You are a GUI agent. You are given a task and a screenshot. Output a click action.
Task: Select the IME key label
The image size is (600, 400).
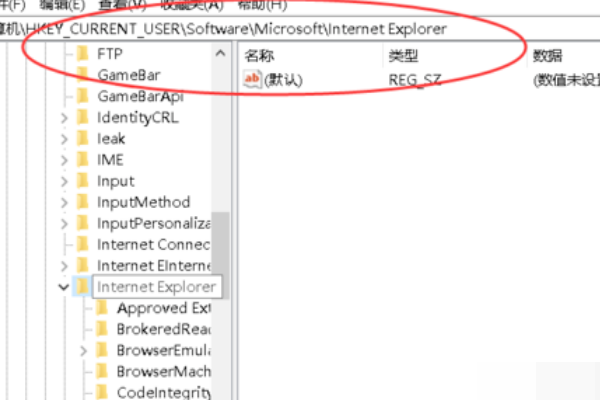(x=110, y=160)
